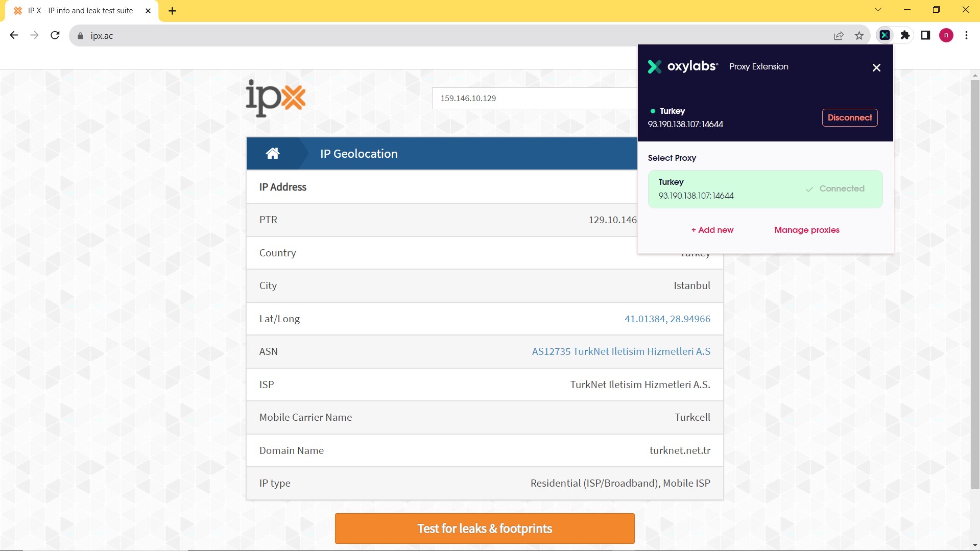Click the Proxy Extension title text

[x=758, y=66]
